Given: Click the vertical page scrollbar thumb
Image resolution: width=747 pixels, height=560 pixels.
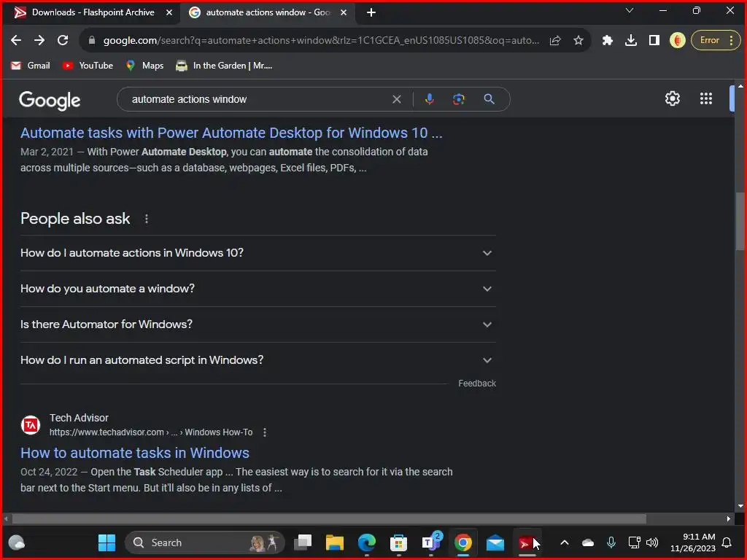Looking at the screenshot, I should 740,220.
